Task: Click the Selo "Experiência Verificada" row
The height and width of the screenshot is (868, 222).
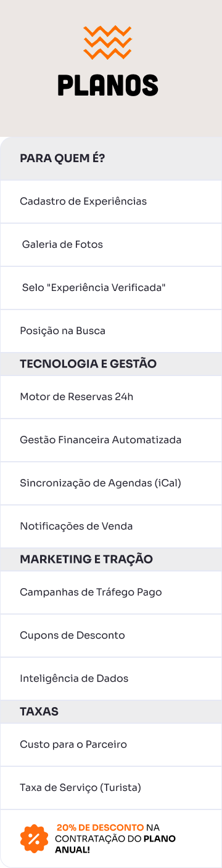Action: tap(111, 288)
